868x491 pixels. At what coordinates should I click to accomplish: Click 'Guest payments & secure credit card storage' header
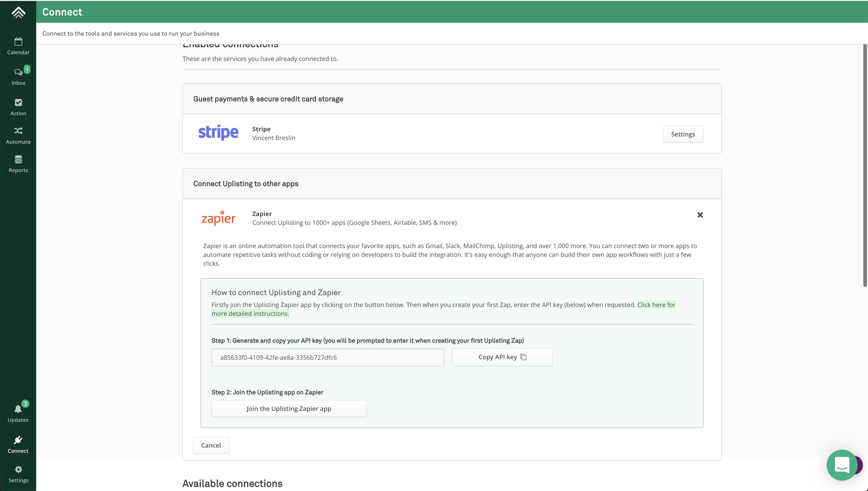pos(268,99)
